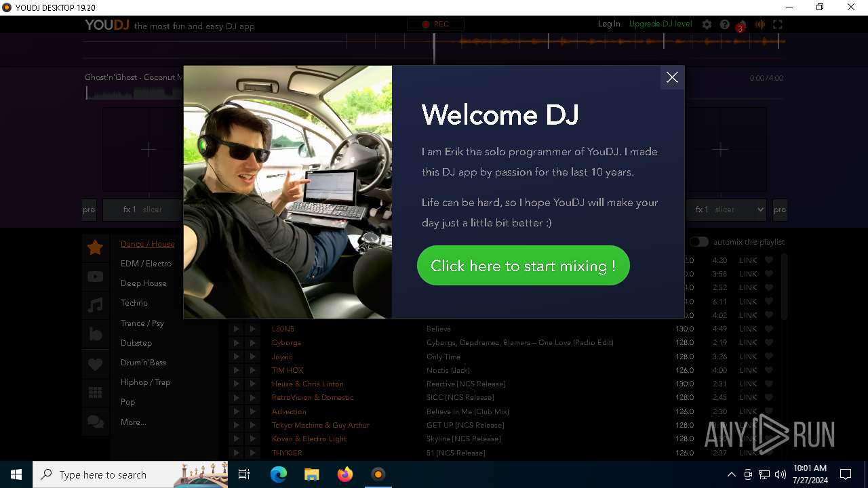The height and width of the screenshot is (488, 868).
Task: Open the grid samples tab
Action: pyautogui.click(x=95, y=393)
